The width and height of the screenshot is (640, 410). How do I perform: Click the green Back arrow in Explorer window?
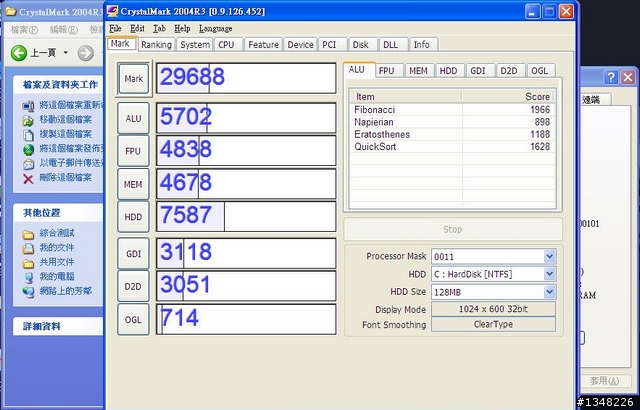coord(19,53)
